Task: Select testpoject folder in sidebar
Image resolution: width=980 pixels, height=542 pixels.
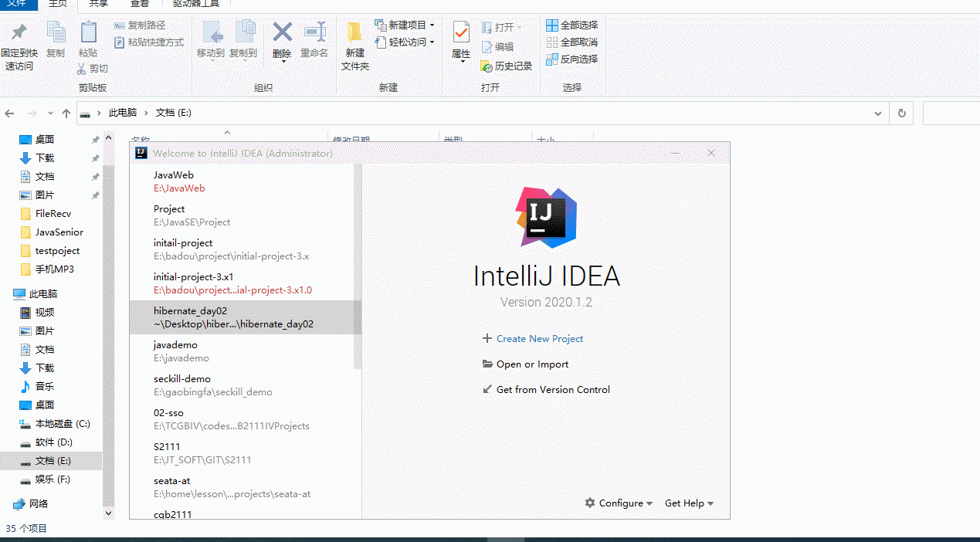Action: (57, 251)
